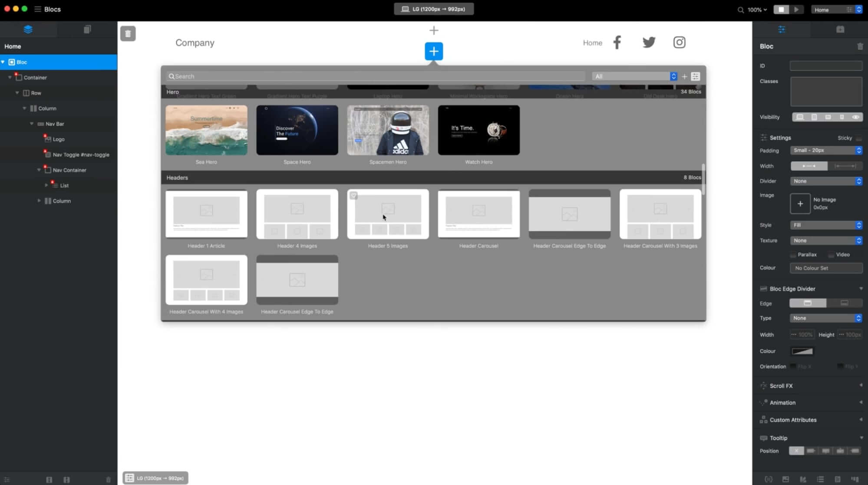Select Nav Toggle #nav-toggle layer
This screenshot has height=485, width=868.
(x=59, y=154)
